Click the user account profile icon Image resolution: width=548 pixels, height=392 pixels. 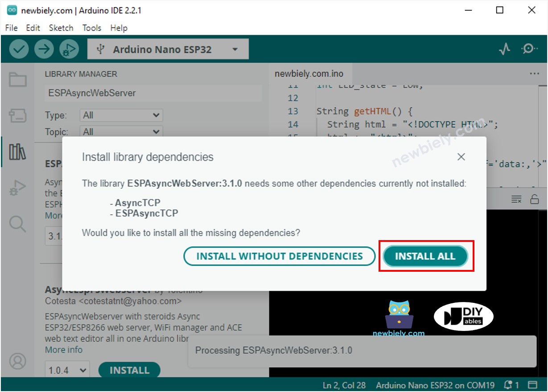coord(18,361)
